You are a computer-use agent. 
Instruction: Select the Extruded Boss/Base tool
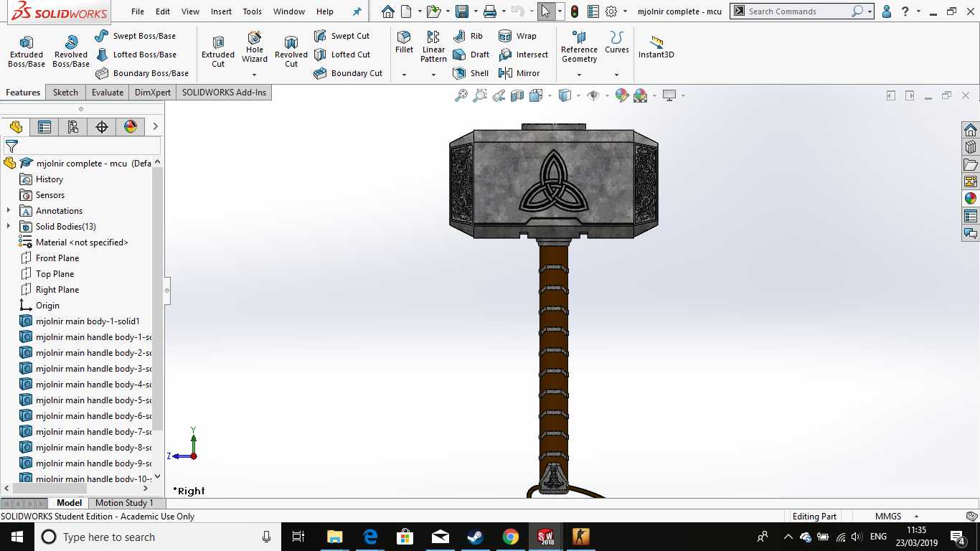click(x=27, y=52)
